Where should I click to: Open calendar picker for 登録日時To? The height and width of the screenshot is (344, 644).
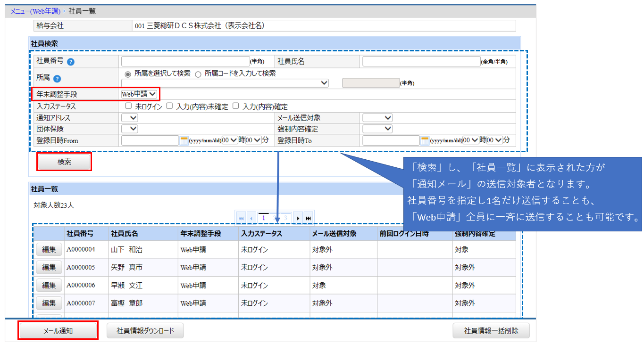pos(425,140)
